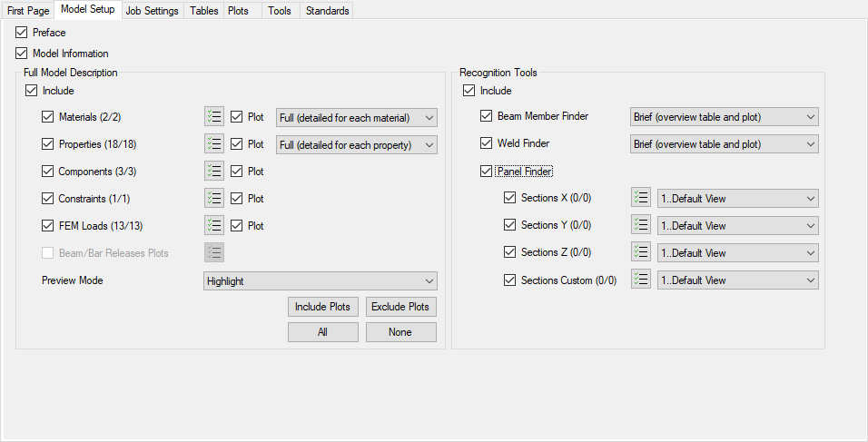This screenshot has height=442, width=868.
Task: Open the Components selection list icon
Action: click(x=214, y=172)
